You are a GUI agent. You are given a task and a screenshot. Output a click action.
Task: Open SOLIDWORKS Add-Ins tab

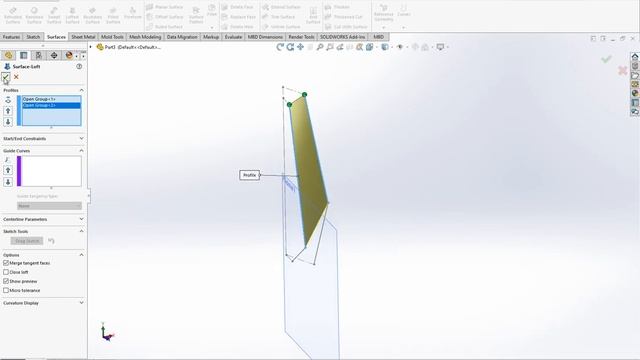click(x=343, y=37)
